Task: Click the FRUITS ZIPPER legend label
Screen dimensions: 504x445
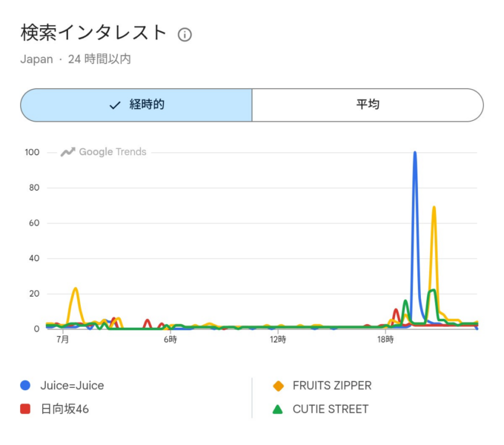Action: click(332, 386)
